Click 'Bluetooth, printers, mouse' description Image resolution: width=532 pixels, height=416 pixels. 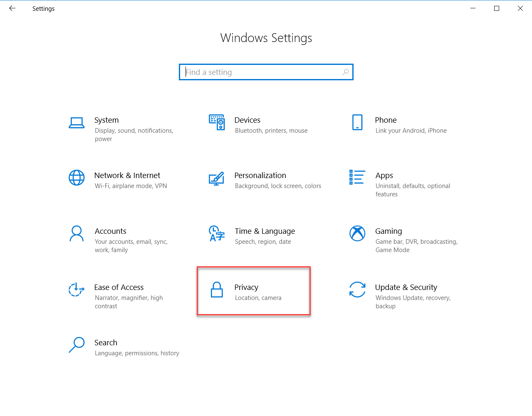pos(271,131)
